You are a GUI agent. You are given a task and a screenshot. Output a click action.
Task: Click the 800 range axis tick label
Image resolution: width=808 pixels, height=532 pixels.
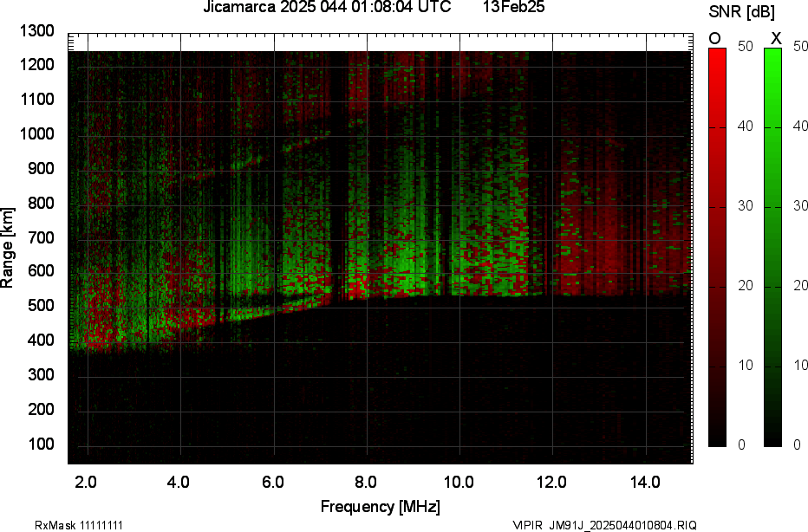pos(40,203)
